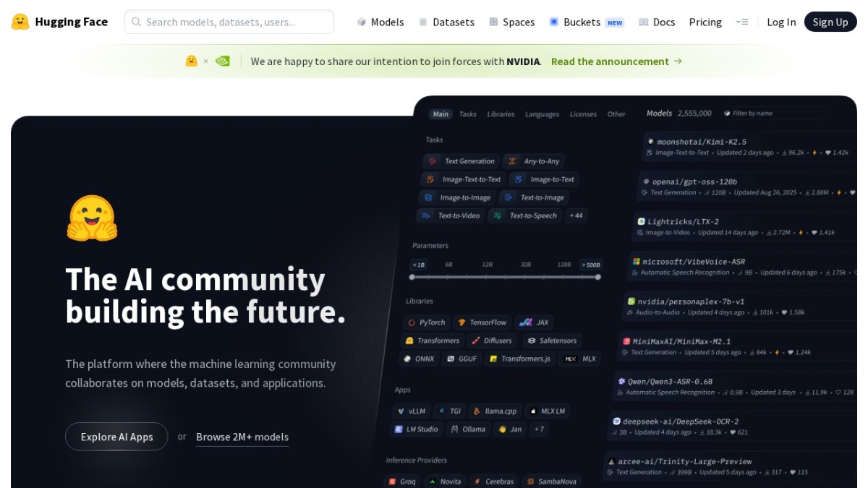
Task: Click the left handle of parameters slider
Action: coord(412,277)
